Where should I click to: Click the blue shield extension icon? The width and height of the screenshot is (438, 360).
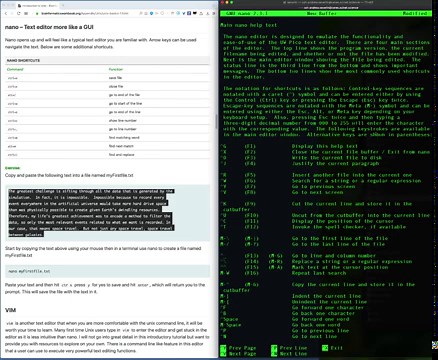click(x=151, y=13)
